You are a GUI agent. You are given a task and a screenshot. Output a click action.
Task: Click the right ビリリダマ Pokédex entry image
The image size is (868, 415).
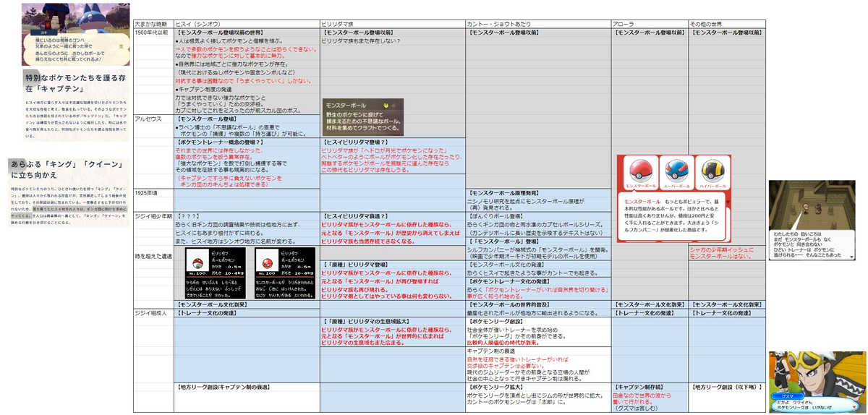point(286,275)
